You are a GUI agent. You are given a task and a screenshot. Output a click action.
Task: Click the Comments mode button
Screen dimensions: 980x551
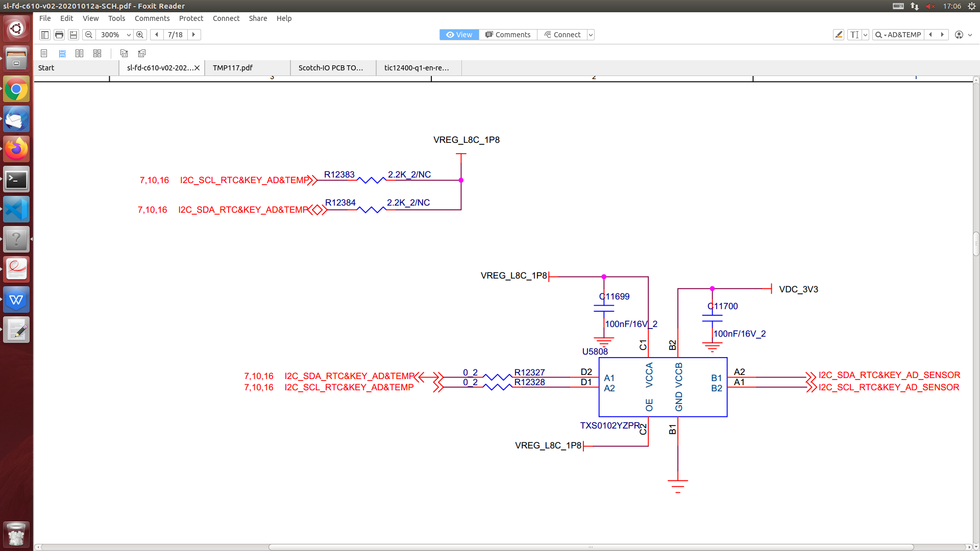click(x=508, y=35)
